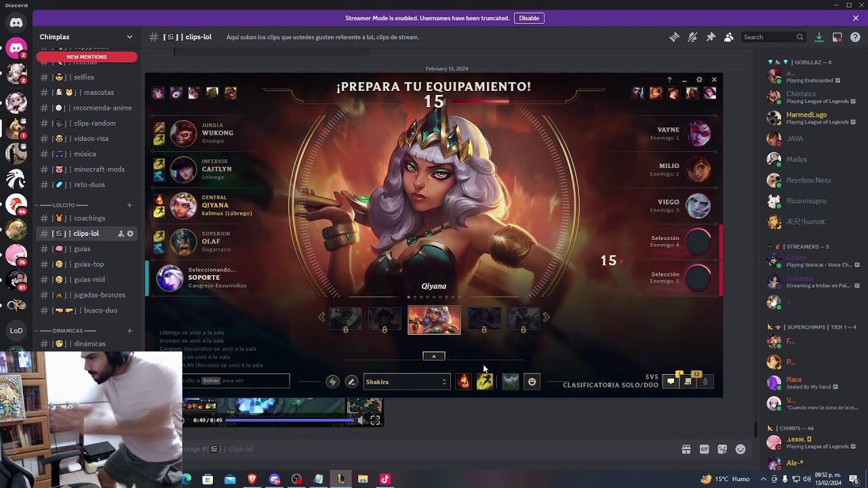868x488 pixels.
Task: Open Threads icon in channel header
Action: [x=674, y=37]
